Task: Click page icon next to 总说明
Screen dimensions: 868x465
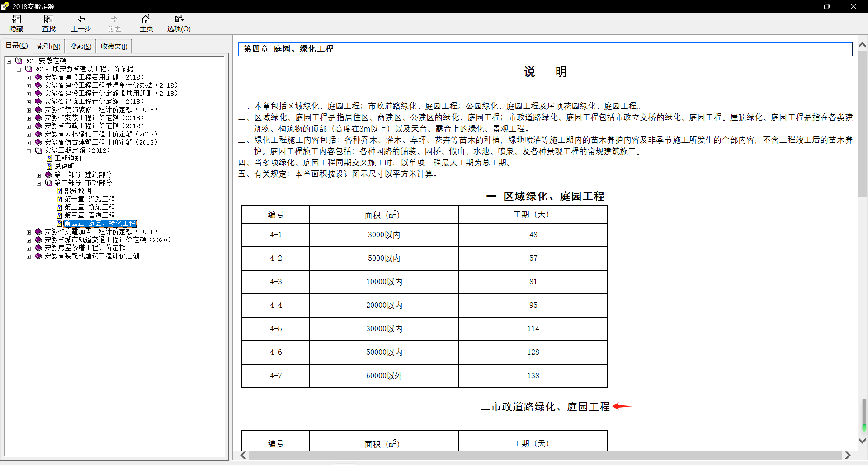Action: click(x=49, y=167)
